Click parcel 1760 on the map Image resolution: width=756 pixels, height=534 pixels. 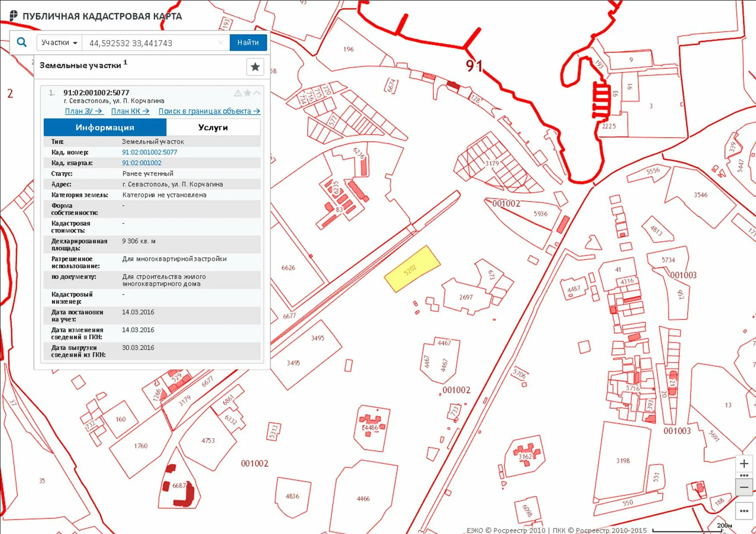pos(141,446)
